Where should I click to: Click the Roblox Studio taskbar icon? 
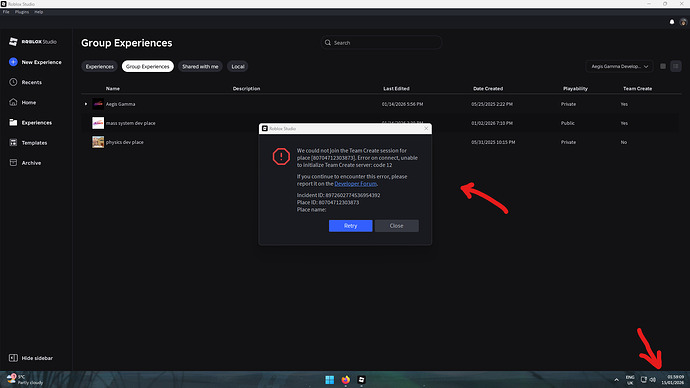tap(361, 380)
